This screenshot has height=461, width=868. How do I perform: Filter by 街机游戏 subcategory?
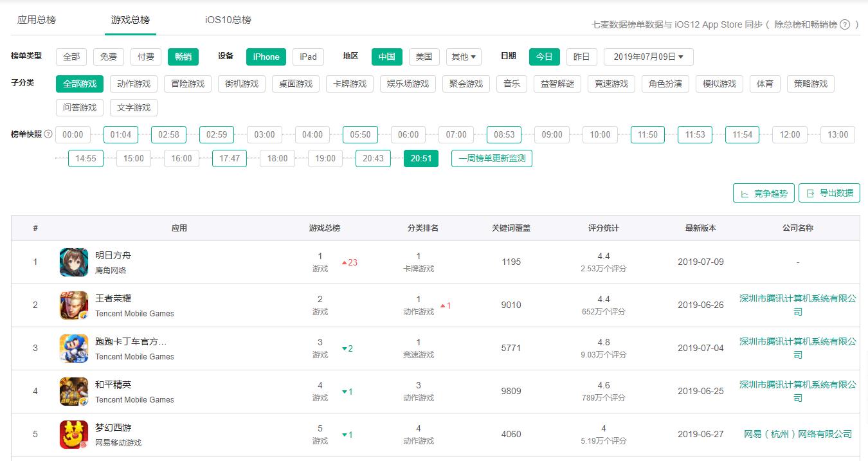(x=242, y=84)
